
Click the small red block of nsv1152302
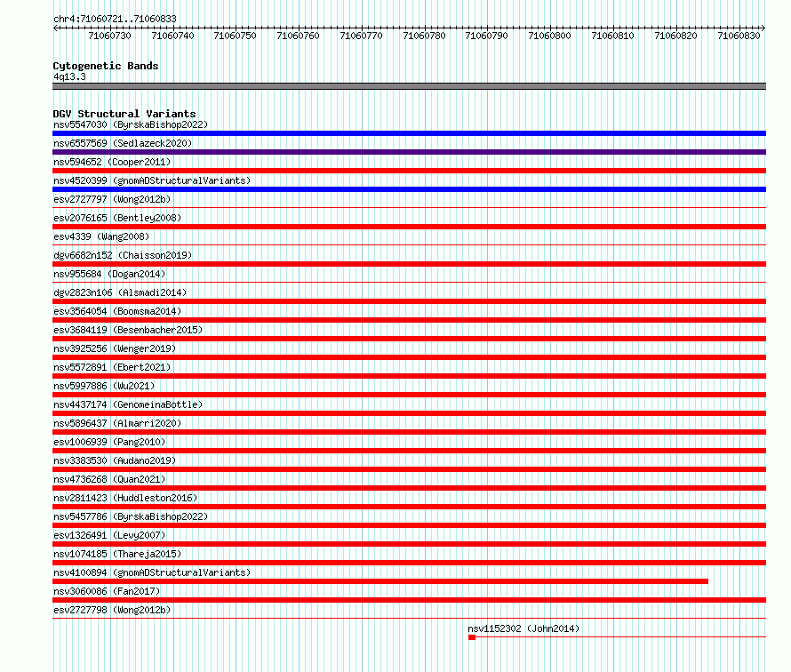click(x=472, y=637)
